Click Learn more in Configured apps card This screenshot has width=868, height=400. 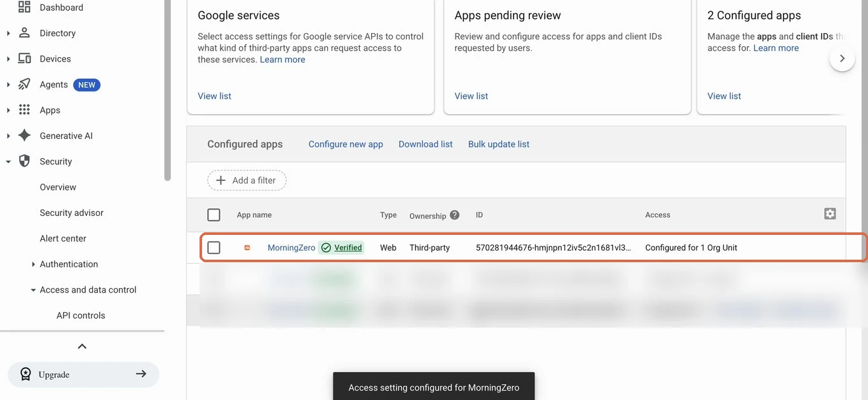pyautogui.click(x=776, y=48)
